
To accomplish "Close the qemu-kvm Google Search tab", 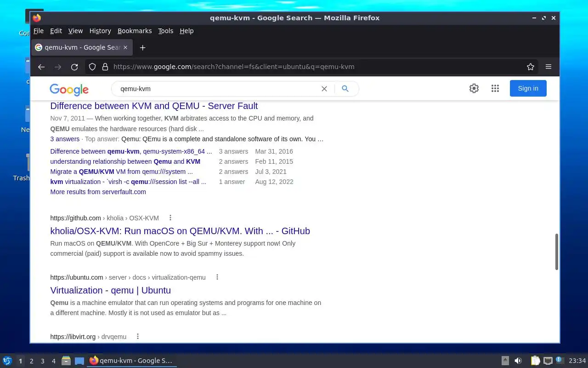I will click(x=125, y=47).
